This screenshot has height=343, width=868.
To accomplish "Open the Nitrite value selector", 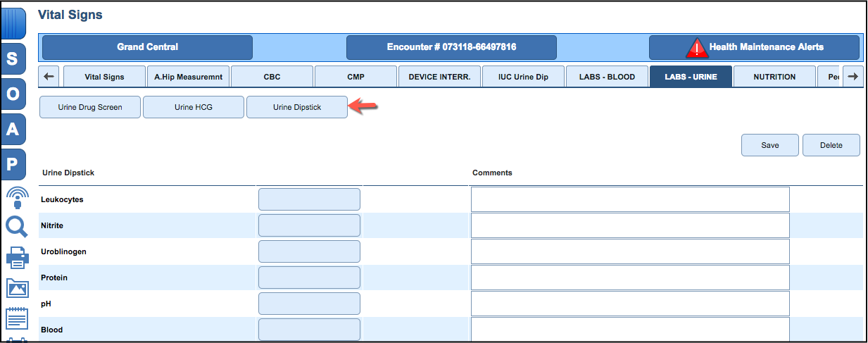I will (309, 225).
